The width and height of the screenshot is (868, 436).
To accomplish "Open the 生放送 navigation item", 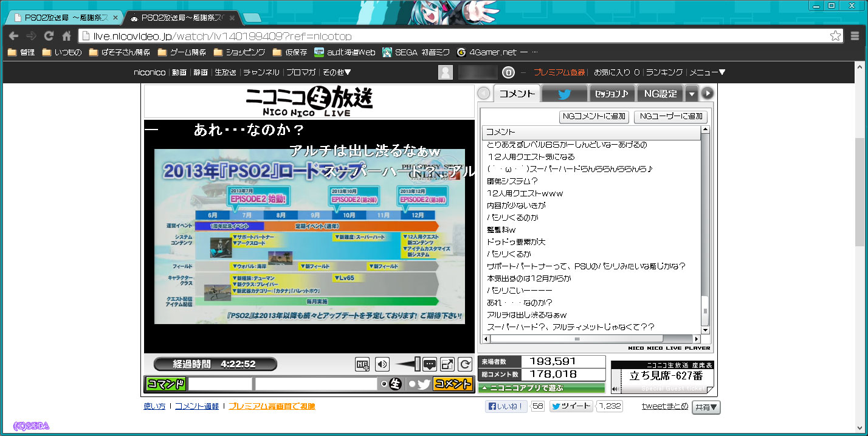I will (226, 72).
